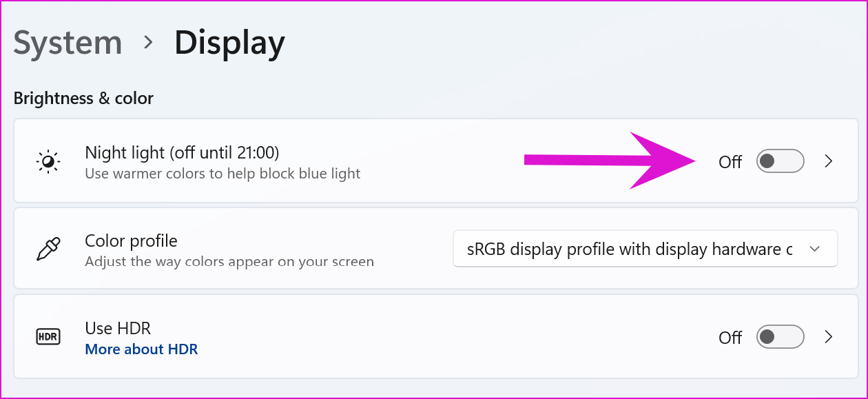Click the breadcrumb chevron after System
The image size is (868, 399).
click(148, 43)
